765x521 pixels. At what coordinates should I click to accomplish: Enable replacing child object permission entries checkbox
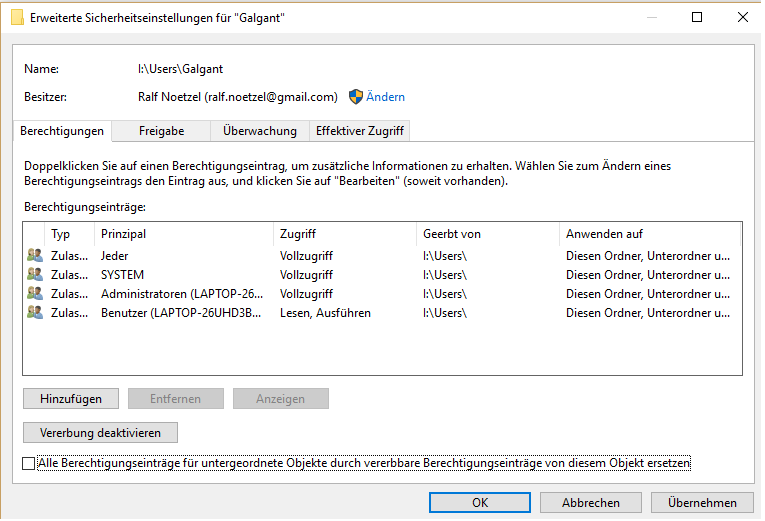[29, 463]
